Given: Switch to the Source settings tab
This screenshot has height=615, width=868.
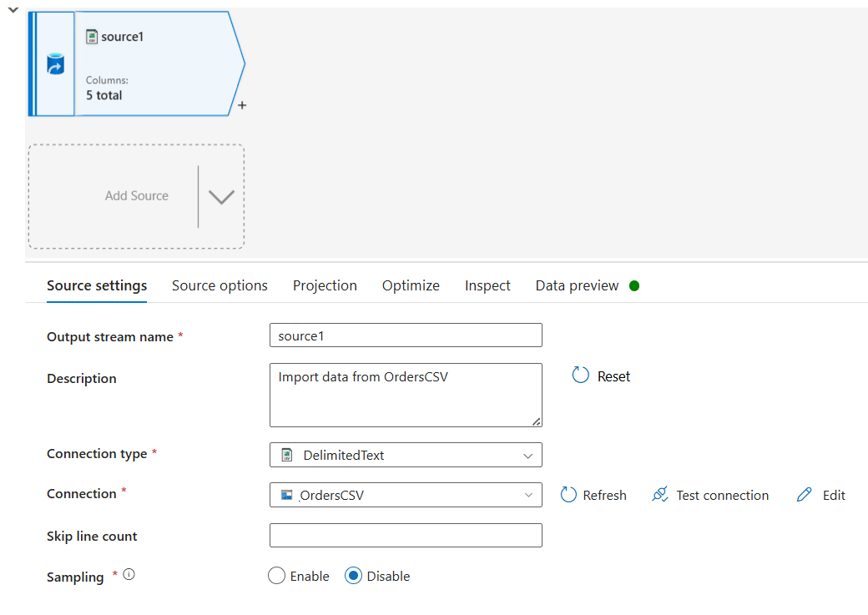Looking at the screenshot, I should pyautogui.click(x=97, y=285).
